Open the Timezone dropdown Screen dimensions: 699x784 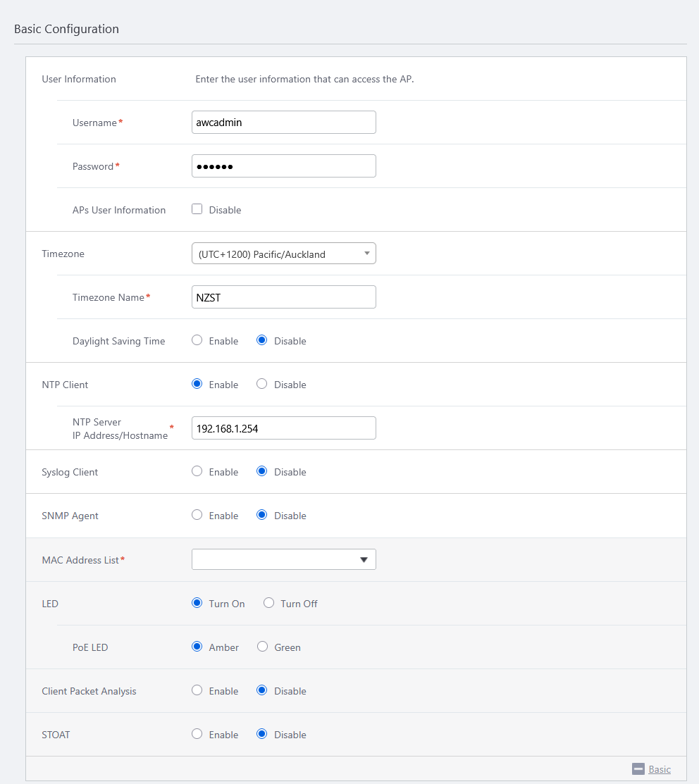tap(283, 254)
